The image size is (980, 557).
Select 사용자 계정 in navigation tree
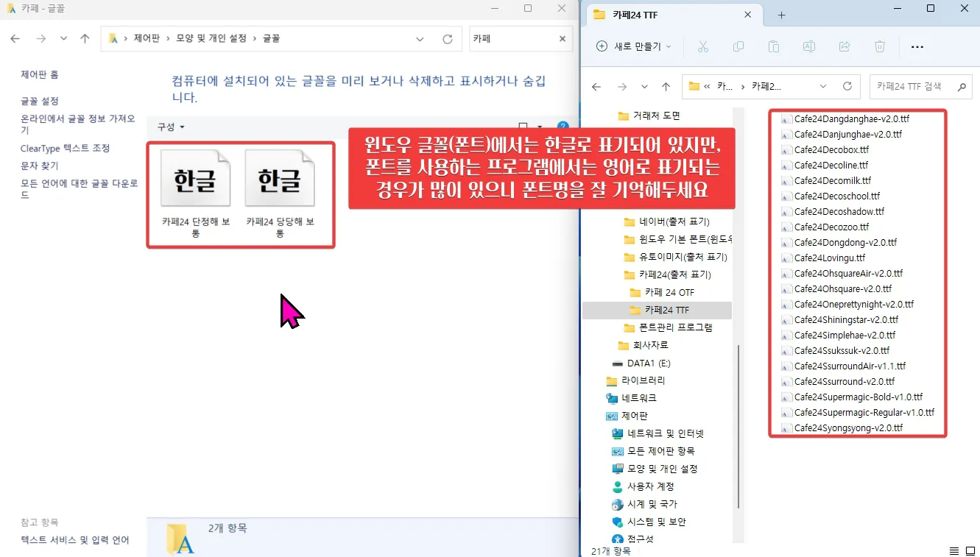[x=643, y=486]
